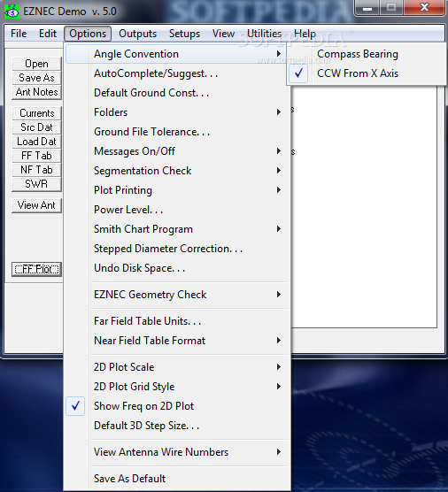Select Compass Bearing angle convention
Viewport: 448px width, 492px height.
tap(367, 54)
